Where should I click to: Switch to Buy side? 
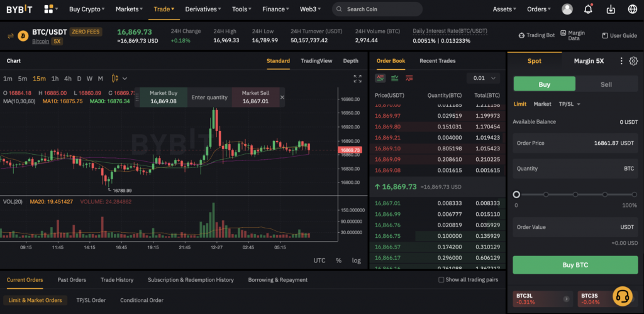coord(544,84)
